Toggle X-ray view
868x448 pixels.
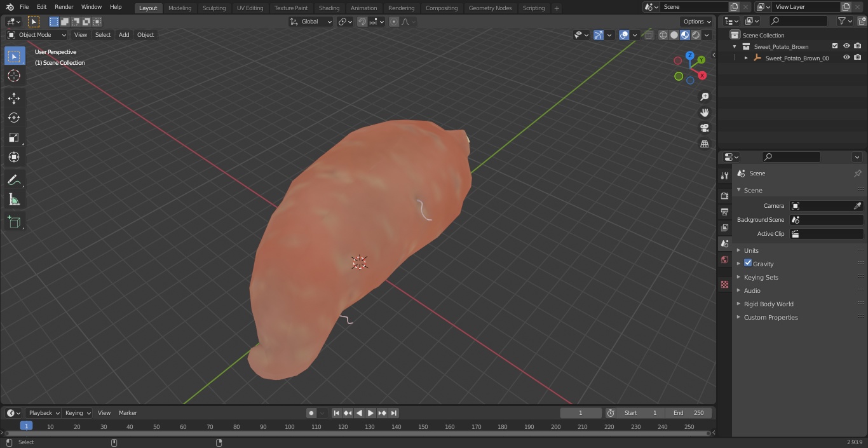coord(648,35)
